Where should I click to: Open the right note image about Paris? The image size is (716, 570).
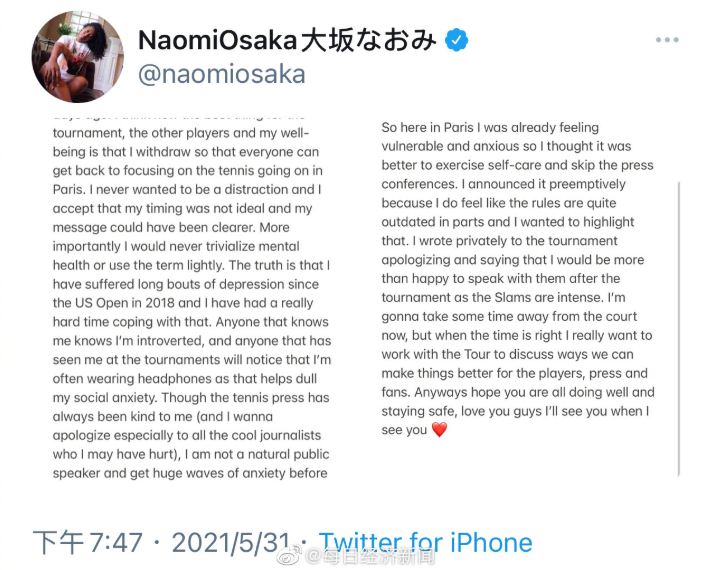click(x=518, y=279)
